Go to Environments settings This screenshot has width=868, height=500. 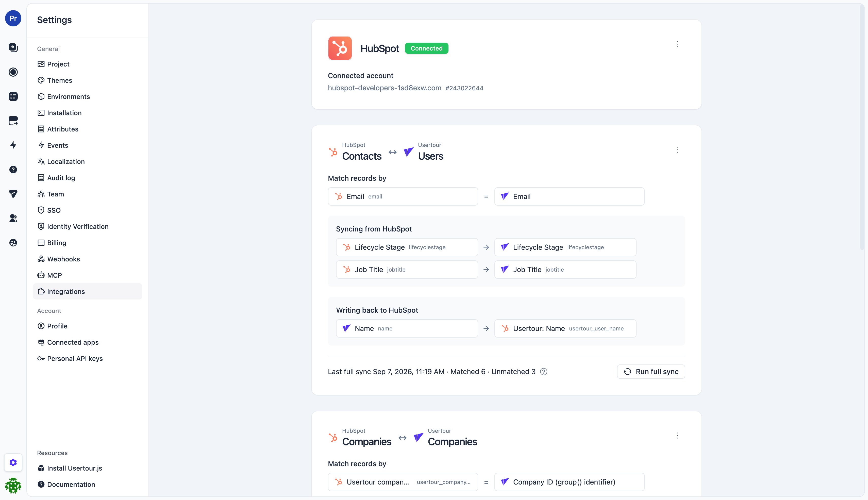pos(87,96)
